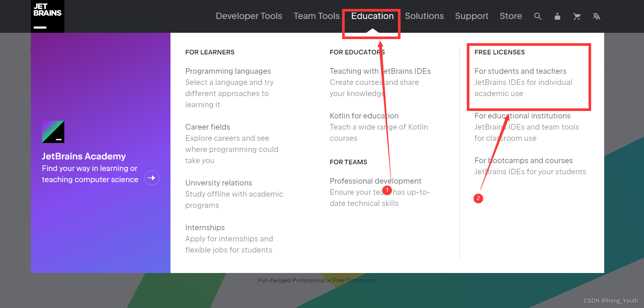Open For students and teachers link

pos(520,71)
